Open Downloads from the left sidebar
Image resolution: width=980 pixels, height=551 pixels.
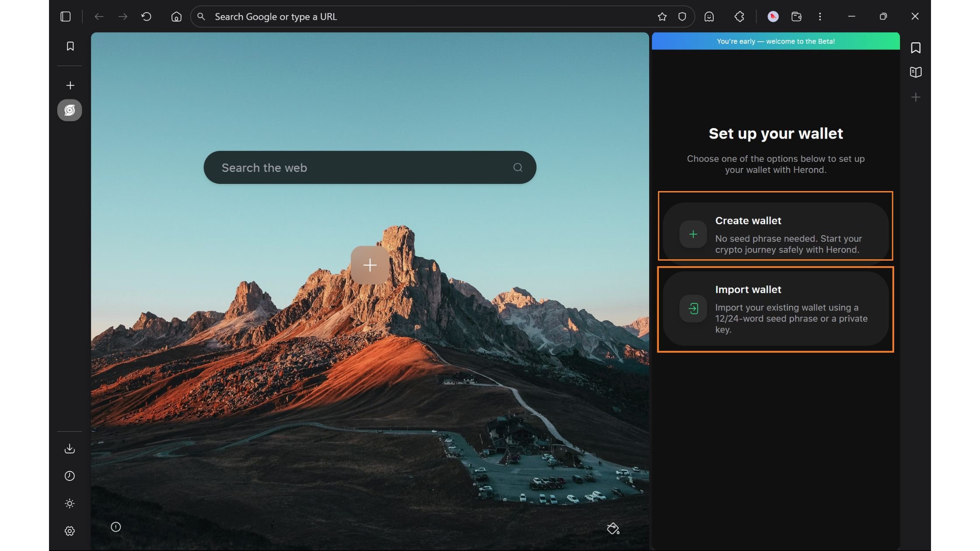tap(70, 448)
